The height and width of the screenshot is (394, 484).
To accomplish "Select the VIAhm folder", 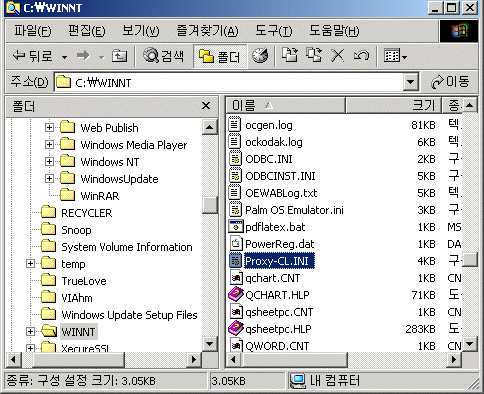I will tap(77, 298).
